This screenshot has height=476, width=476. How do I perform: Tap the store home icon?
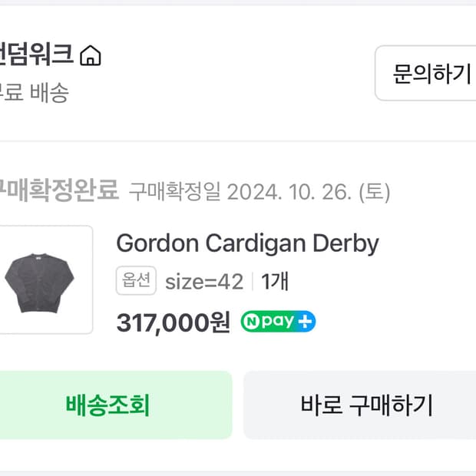click(91, 56)
